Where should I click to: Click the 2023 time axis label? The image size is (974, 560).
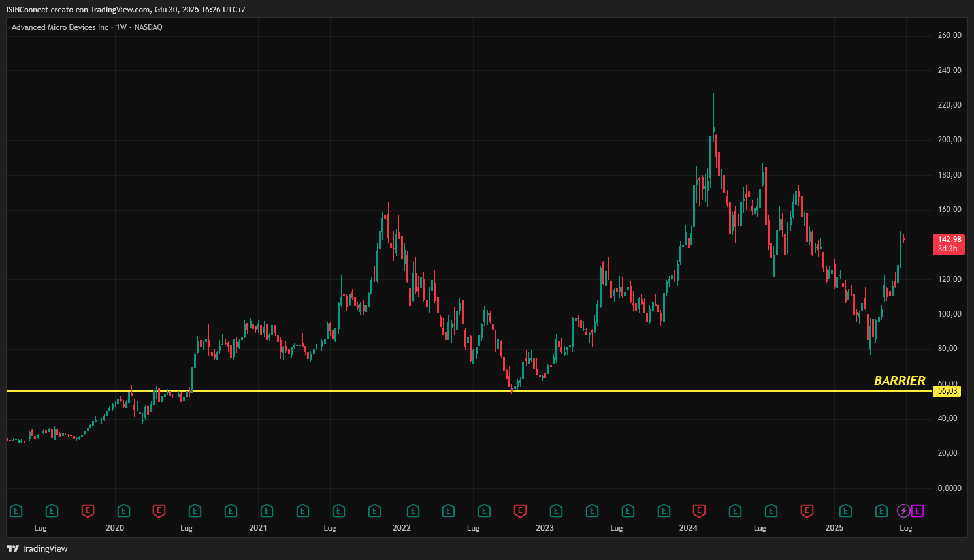(x=545, y=528)
